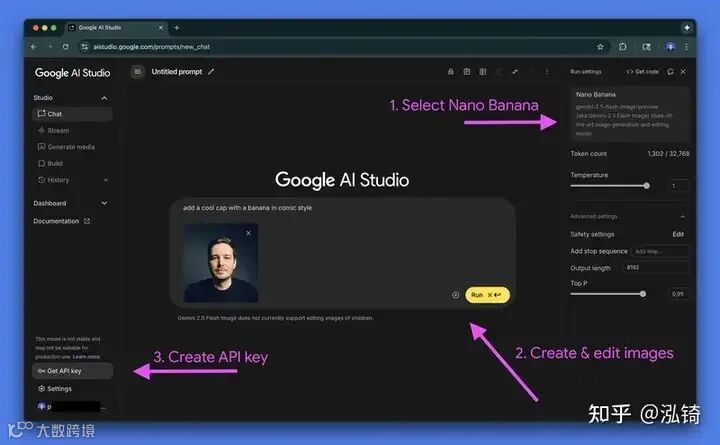The height and width of the screenshot is (445, 720).
Task: Remove the attached portrait image
Action: click(248, 233)
